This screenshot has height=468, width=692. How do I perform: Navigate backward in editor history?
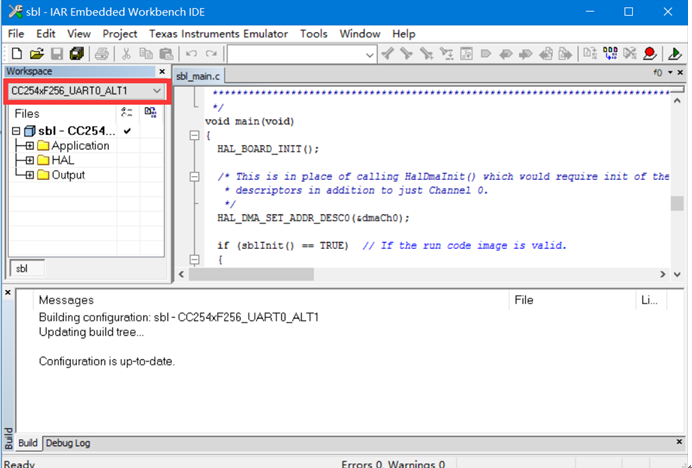coord(546,54)
